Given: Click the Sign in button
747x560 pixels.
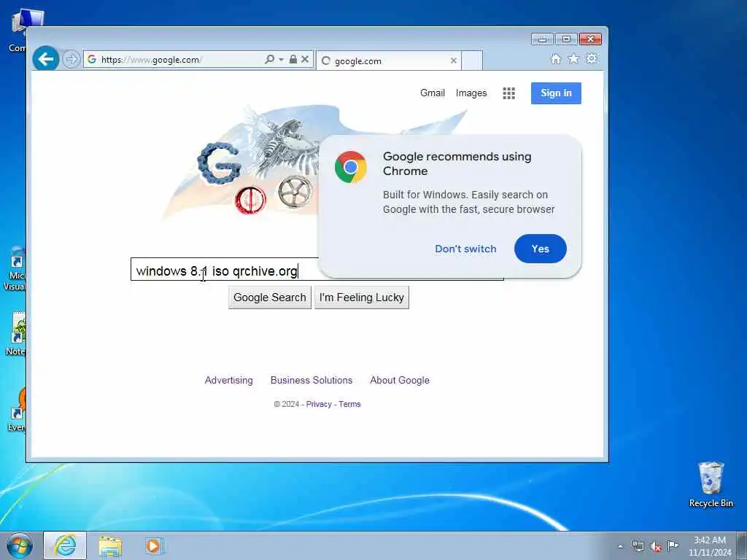Looking at the screenshot, I should 556,93.
